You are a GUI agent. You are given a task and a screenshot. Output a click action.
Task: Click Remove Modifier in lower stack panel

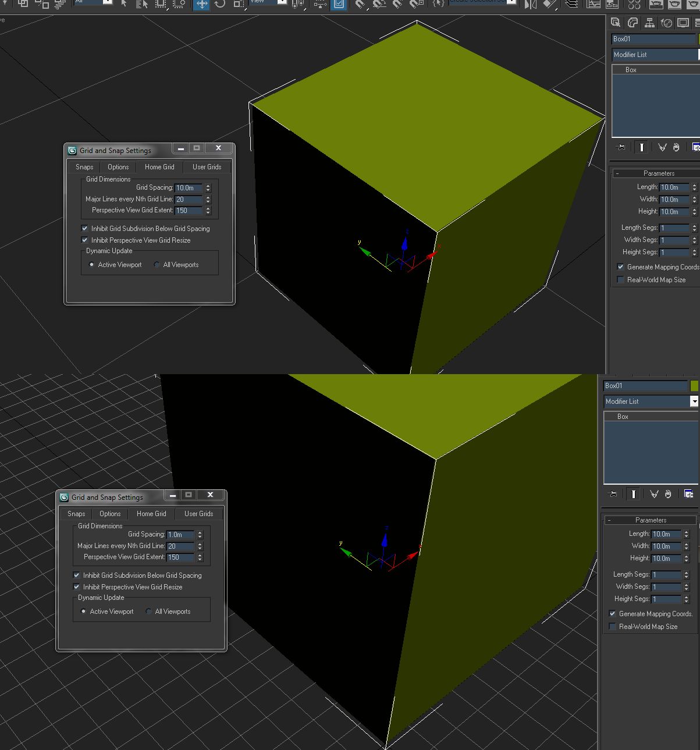(x=668, y=494)
